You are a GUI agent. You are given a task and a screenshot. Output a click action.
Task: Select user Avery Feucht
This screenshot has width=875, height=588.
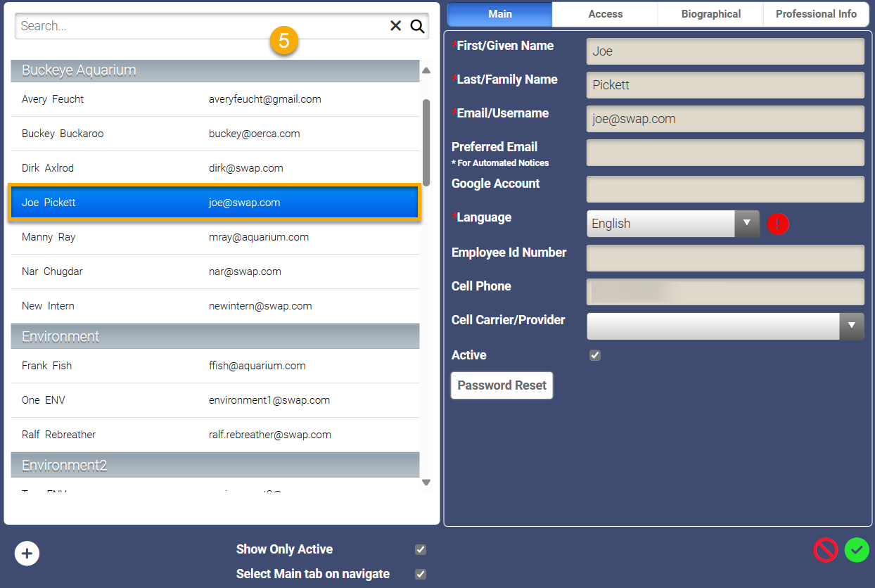point(215,99)
